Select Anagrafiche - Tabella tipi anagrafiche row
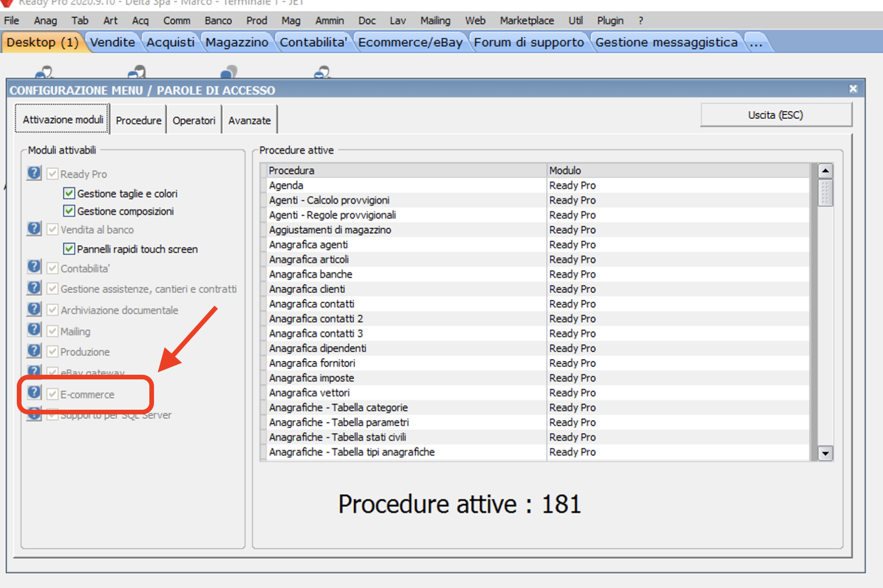The height and width of the screenshot is (588, 883). coord(539,452)
